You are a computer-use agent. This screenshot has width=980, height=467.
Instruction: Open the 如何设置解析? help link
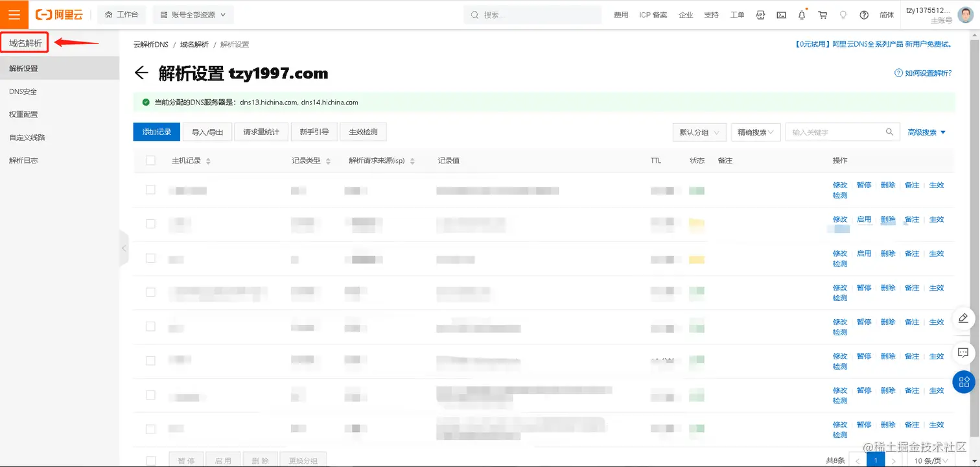pos(923,73)
